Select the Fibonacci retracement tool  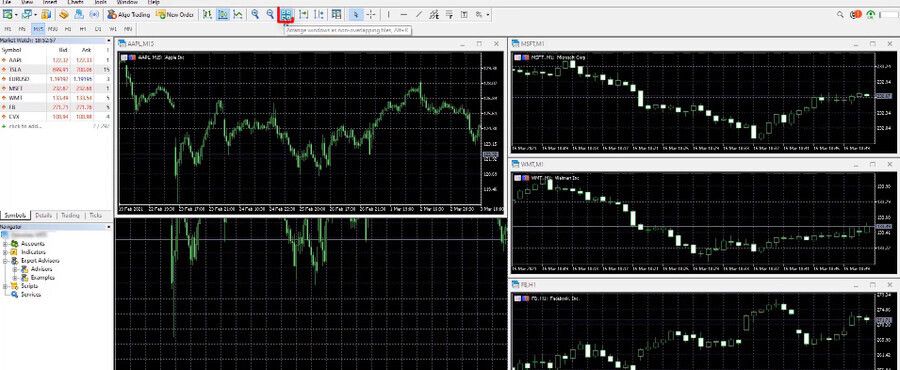449,14
